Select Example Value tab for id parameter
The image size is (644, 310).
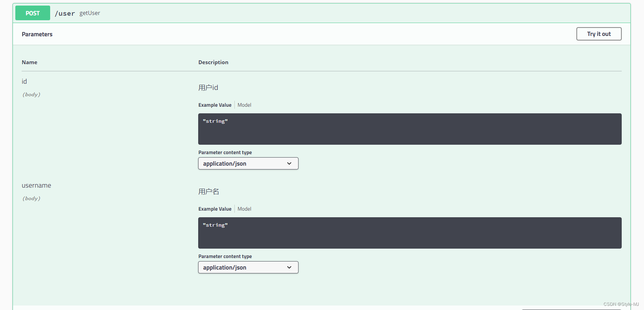pyautogui.click(x=215, y=105)
